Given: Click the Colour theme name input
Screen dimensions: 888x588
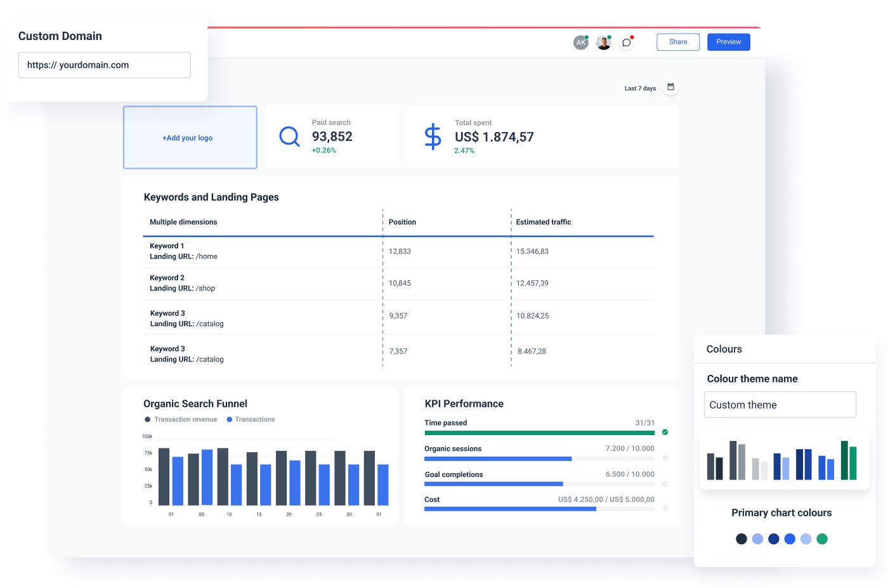Looking at the screenshot, I should (x=780, y=405).
